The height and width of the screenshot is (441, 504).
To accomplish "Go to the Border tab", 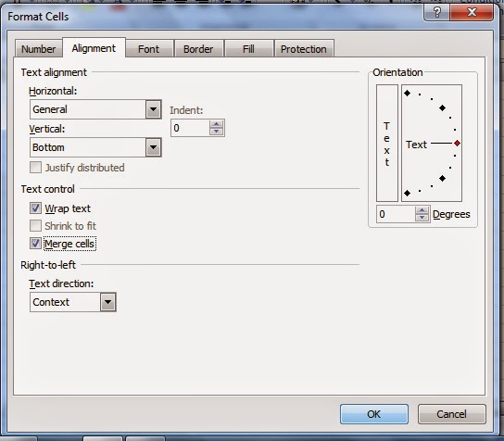I will pyautogui.click(x=198, y=49).
